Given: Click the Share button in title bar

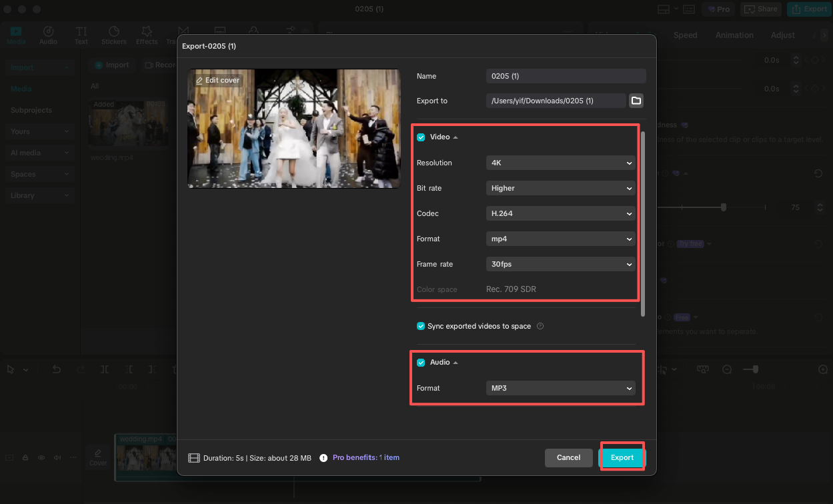Looking at the screenshot, I should tap(761, 9).
